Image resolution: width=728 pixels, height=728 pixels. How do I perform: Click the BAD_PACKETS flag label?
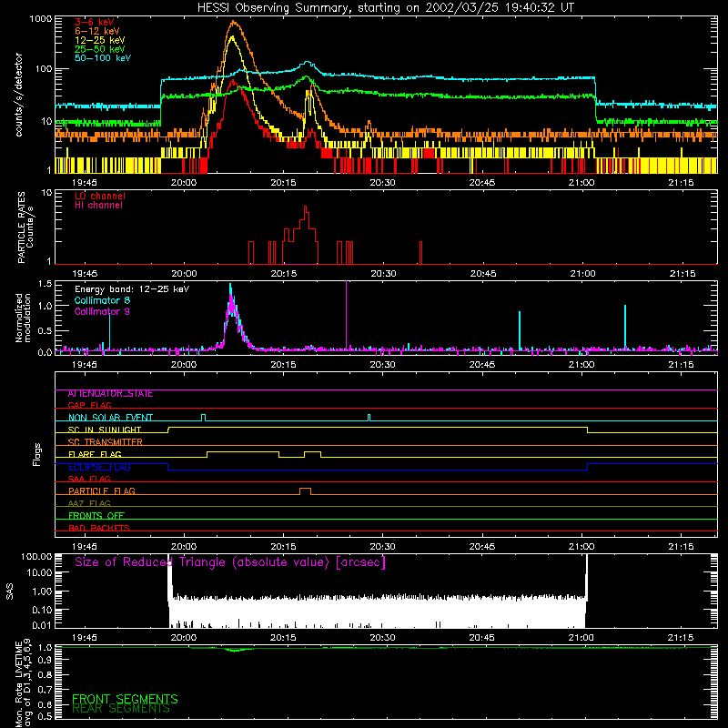[x=99, y=528]
